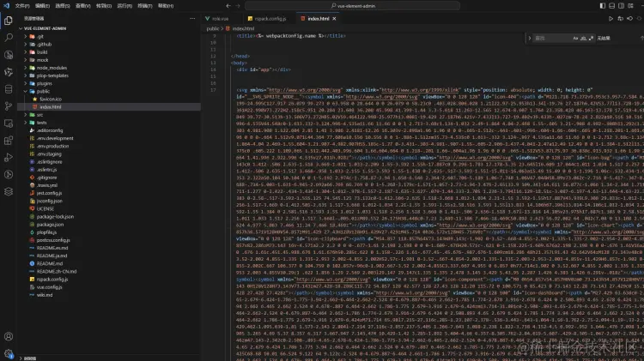
Task: Toggle Use Regular Expression in find widget
Action: (x=591, y=38)
